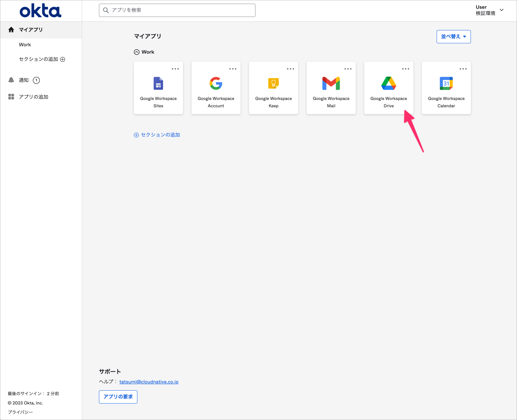The height and width of the screenshot is (420, 517).
Task: Select Work in the sidebar
Action: point(25,44)
